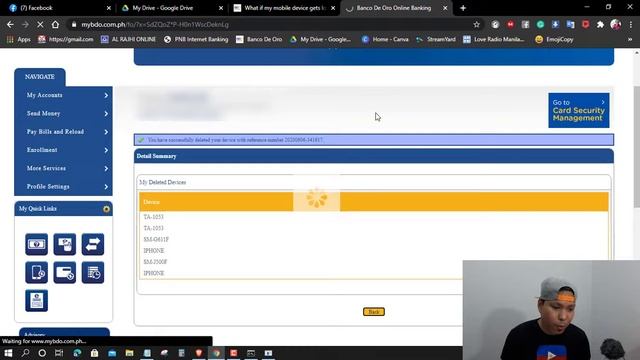Open the money bill quick link icon

[36, 244]
